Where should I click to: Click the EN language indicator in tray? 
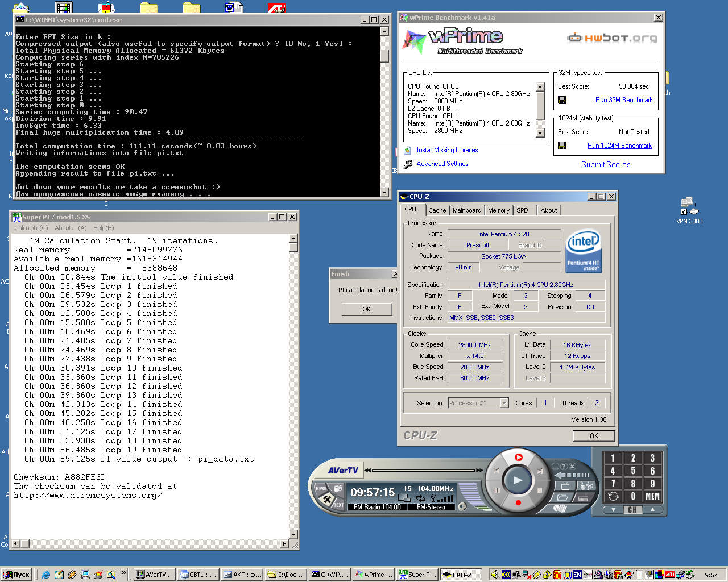pyautogui.click(x=577, y=575)
